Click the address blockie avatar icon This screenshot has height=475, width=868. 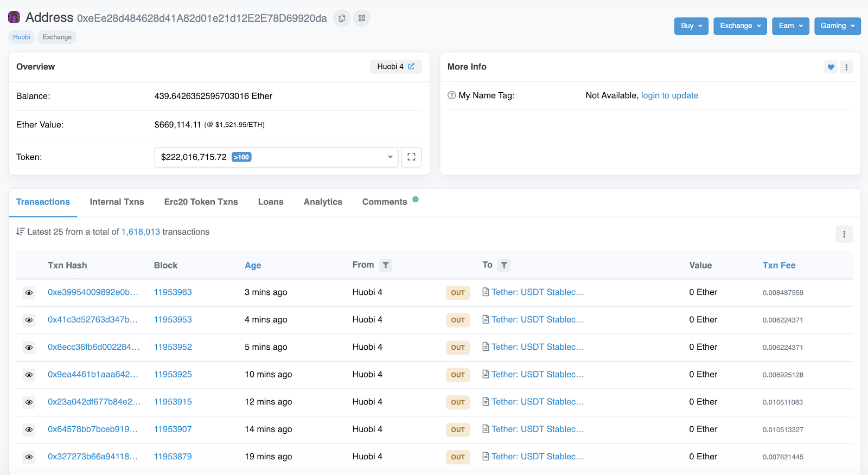pos(14,17)
